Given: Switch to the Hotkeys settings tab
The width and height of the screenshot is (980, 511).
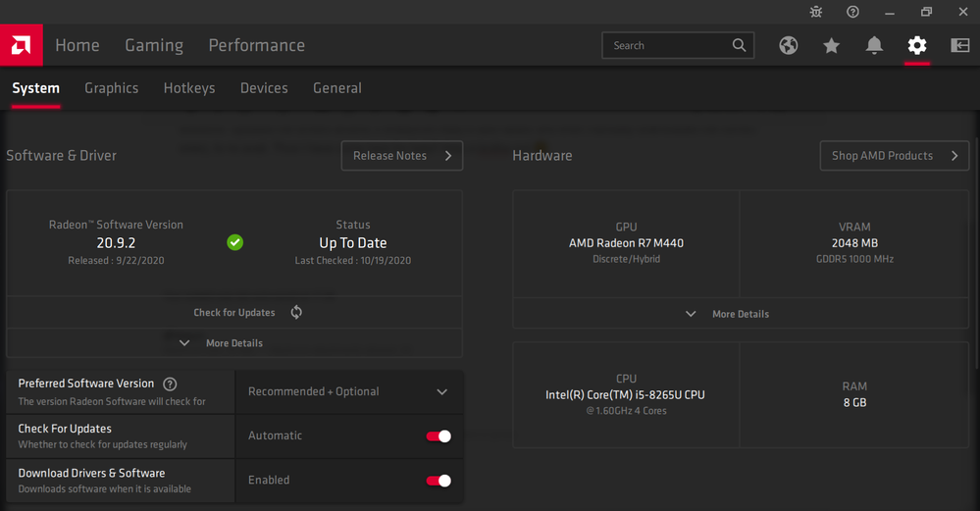Looking at the screenshot, I should coord(189,88).
